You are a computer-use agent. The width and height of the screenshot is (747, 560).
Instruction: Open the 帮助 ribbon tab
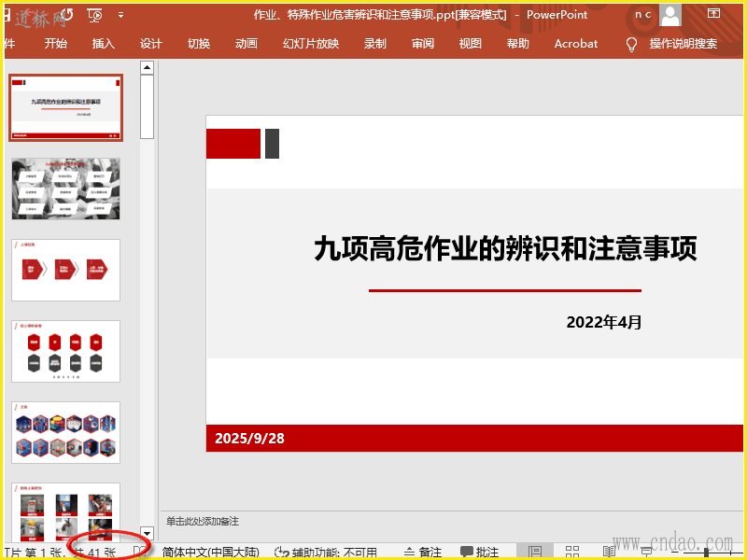[x=518, y=44]
